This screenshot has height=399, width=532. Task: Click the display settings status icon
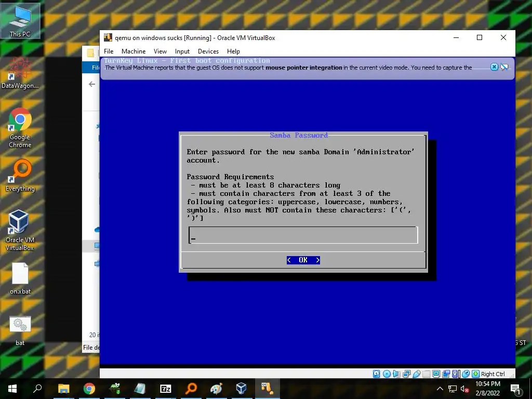tap(436, 374)
